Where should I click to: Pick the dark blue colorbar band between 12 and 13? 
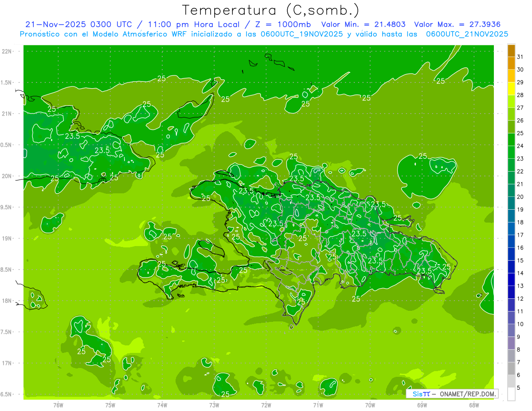[x=512, y=292]
